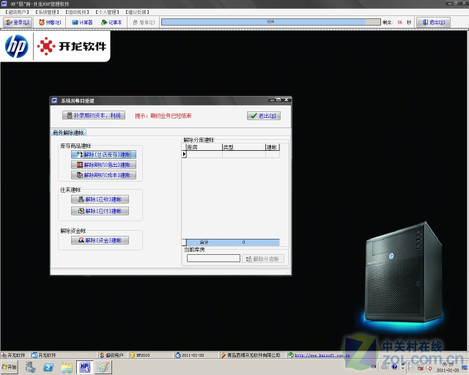Image resolution: width=469 pixels, height=375 pixels.
Task: Open the 记事本 notepad tool
Action: tap(112, 22)
